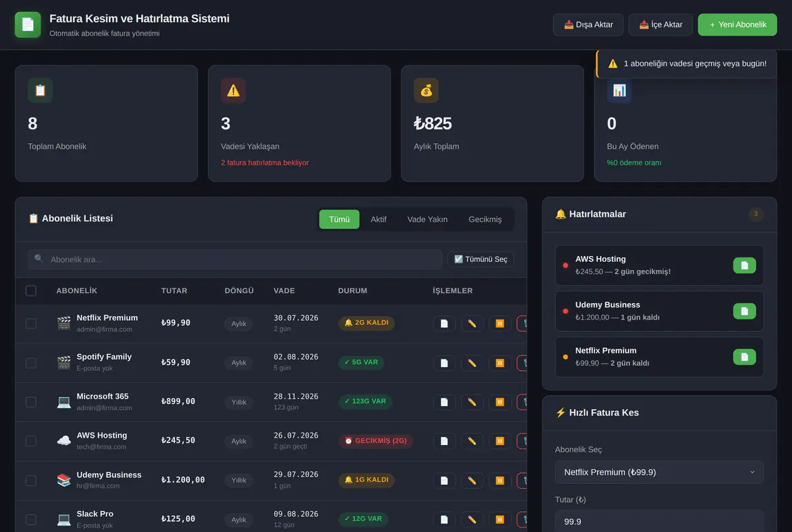The height and width of the screenshot is (532, 792).
Task: Click the pencil icon for Slack Pro
Action: [472, 519]
